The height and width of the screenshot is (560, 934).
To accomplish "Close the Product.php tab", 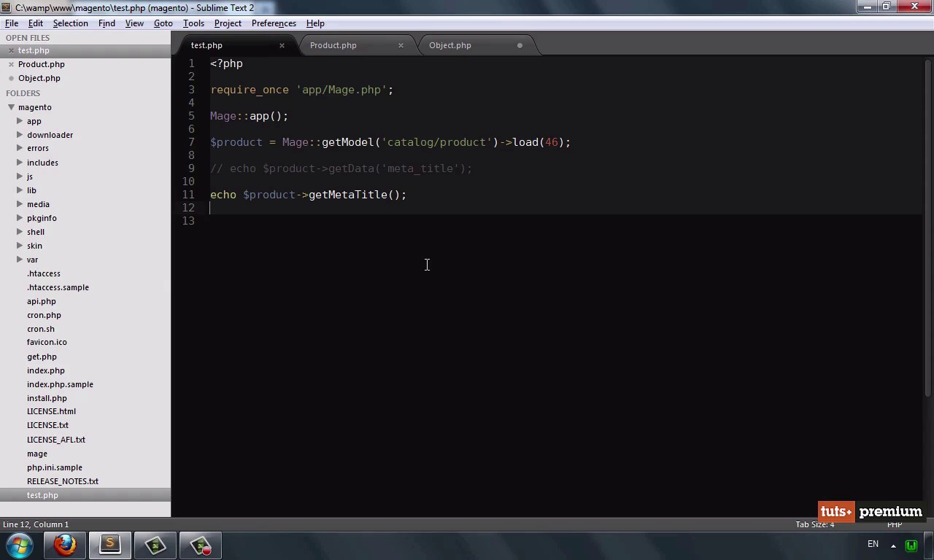I will pyautogui.click(x=401, y=46).
